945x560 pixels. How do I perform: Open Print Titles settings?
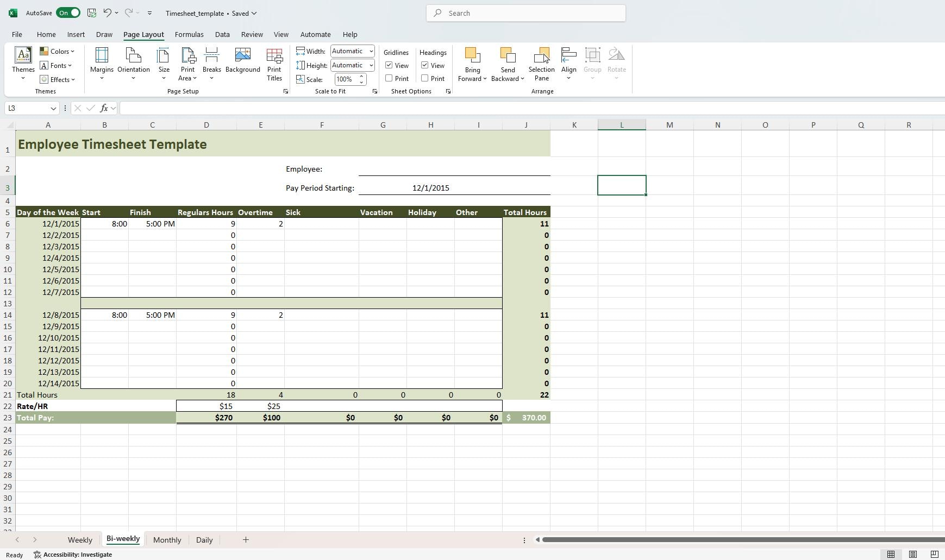coord(274,64)
